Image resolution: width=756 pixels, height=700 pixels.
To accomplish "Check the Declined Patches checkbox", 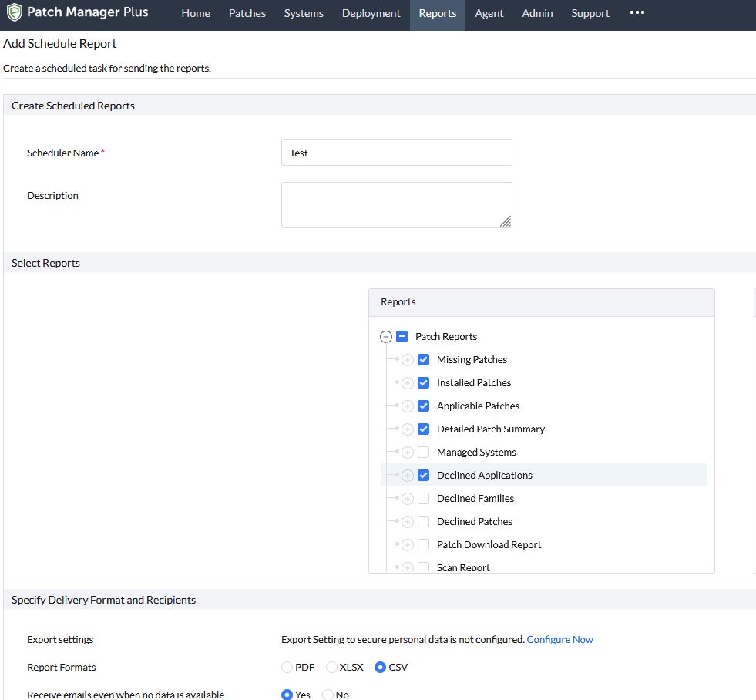I will (x=423, y=521).
